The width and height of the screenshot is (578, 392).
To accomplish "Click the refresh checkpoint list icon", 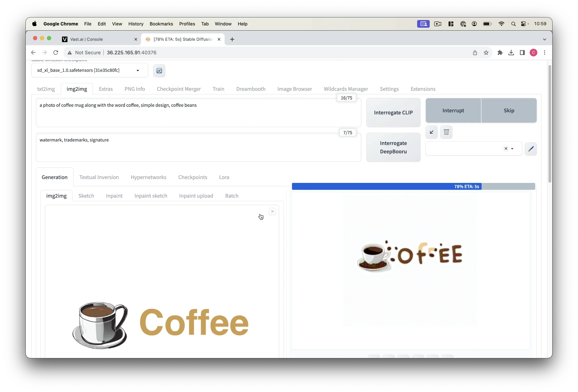I will 159,71.
